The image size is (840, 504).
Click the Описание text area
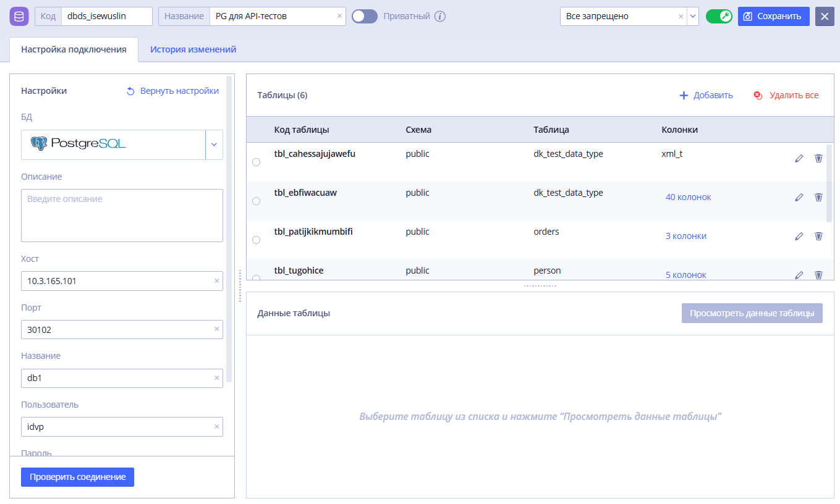coord(122,216)
